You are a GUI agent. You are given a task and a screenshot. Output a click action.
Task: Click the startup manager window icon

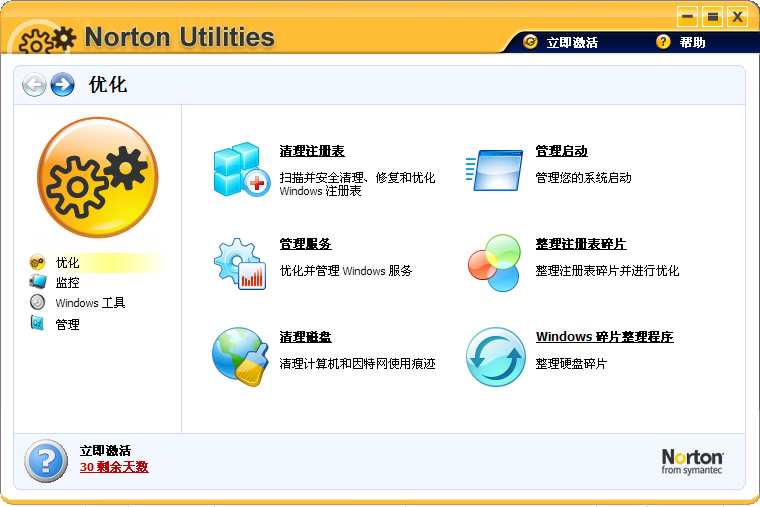494,170
